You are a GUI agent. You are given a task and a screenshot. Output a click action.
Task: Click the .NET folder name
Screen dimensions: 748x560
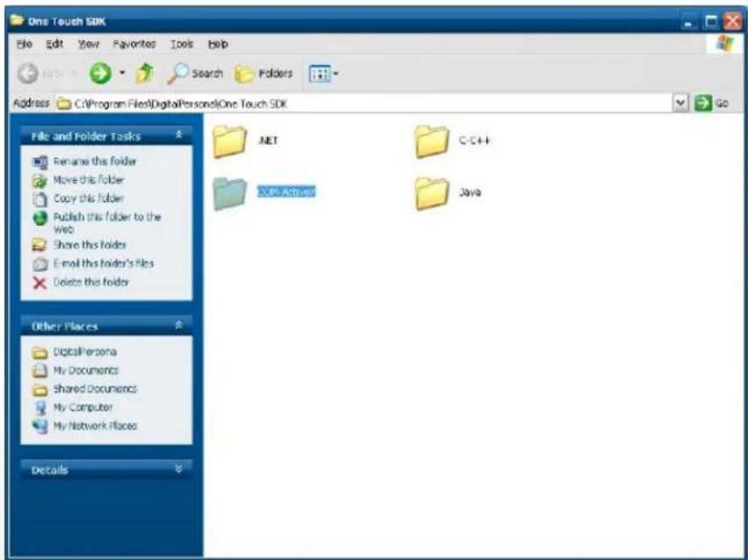(x=267, y=141)
